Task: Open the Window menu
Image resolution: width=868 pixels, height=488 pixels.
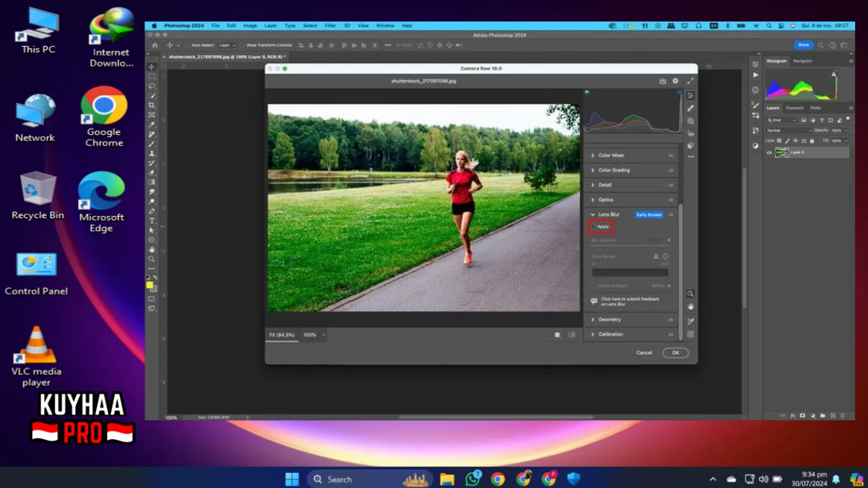Action: coord(385,26)
